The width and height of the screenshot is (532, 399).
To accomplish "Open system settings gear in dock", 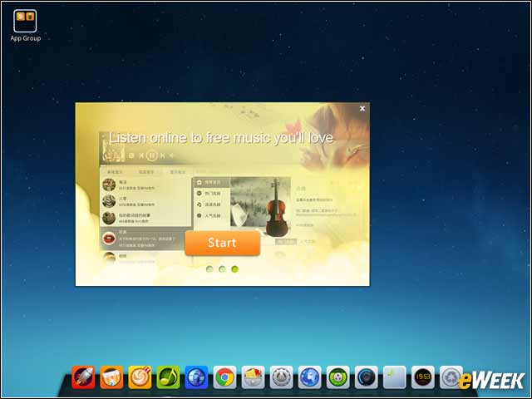I will point(281,377).
